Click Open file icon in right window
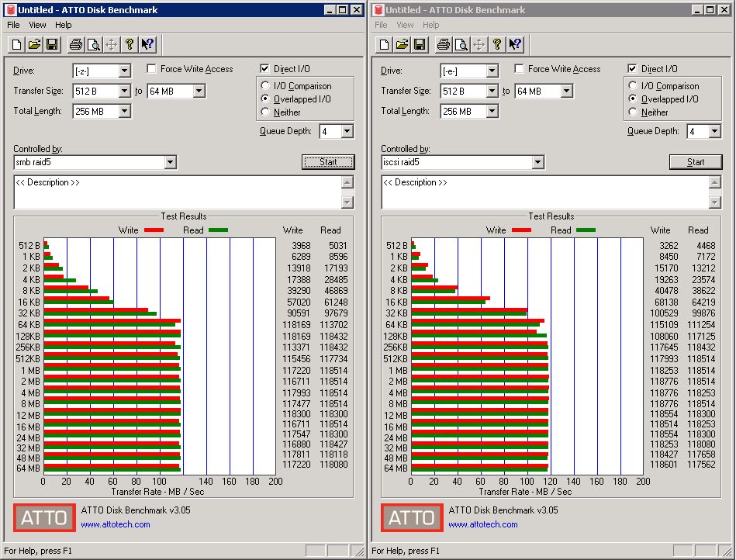 402,44
